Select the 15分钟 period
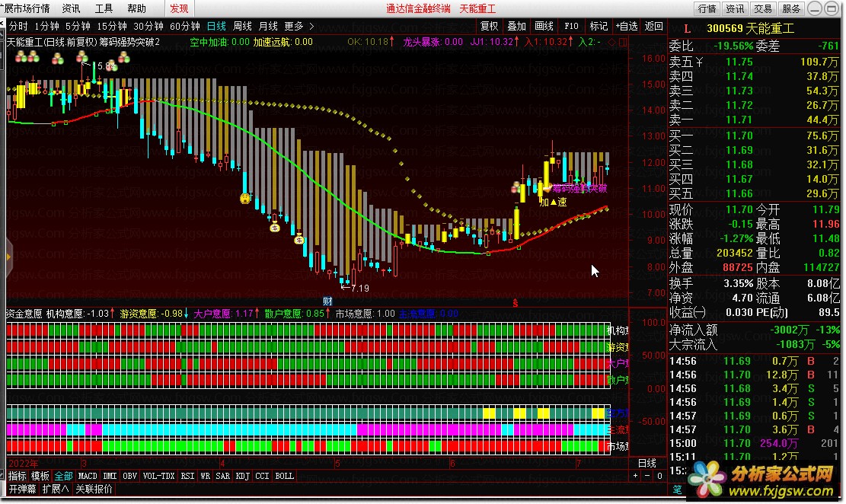 coord(112,26)
